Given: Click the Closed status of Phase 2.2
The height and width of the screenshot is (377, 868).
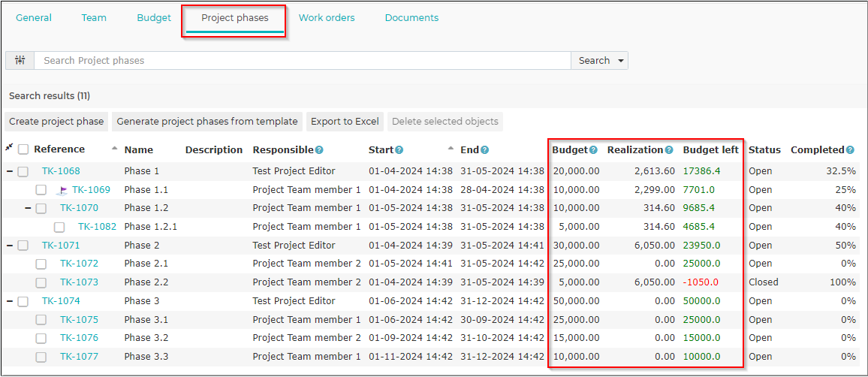Looking at the screenshot, I should click(764, 282).
